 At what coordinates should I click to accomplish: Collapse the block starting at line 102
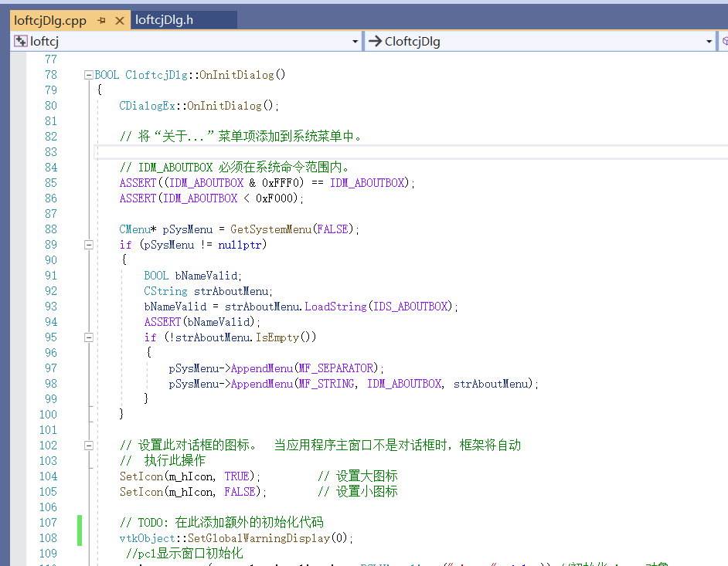pyautogui.click(x=88, y=445)
